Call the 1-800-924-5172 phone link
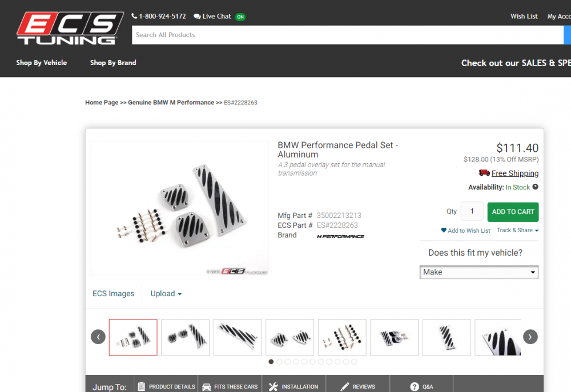 (159, 17)
